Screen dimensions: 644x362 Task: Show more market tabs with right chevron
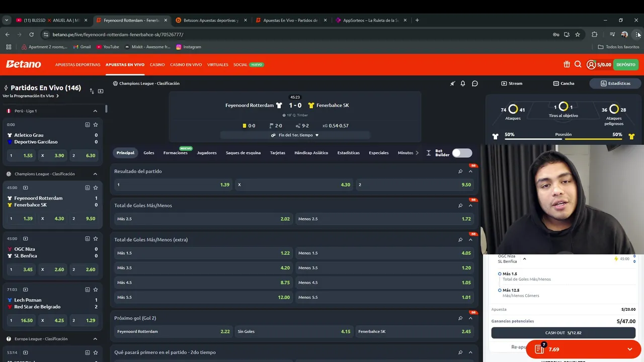[417, 153]
